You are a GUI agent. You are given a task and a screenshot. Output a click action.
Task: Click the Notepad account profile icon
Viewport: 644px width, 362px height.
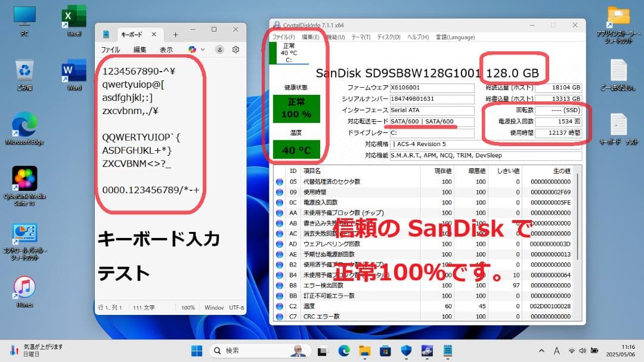[219, 49]
